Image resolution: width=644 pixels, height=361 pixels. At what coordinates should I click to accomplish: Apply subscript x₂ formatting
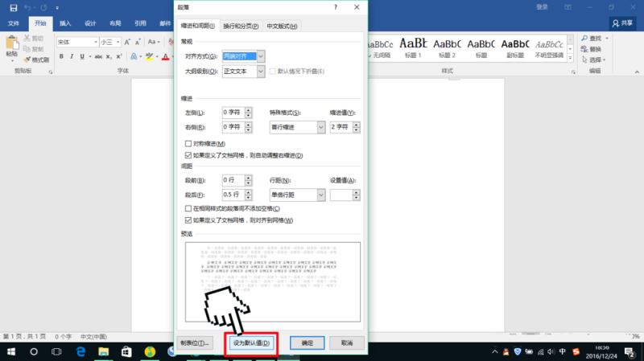coord(109,56)
